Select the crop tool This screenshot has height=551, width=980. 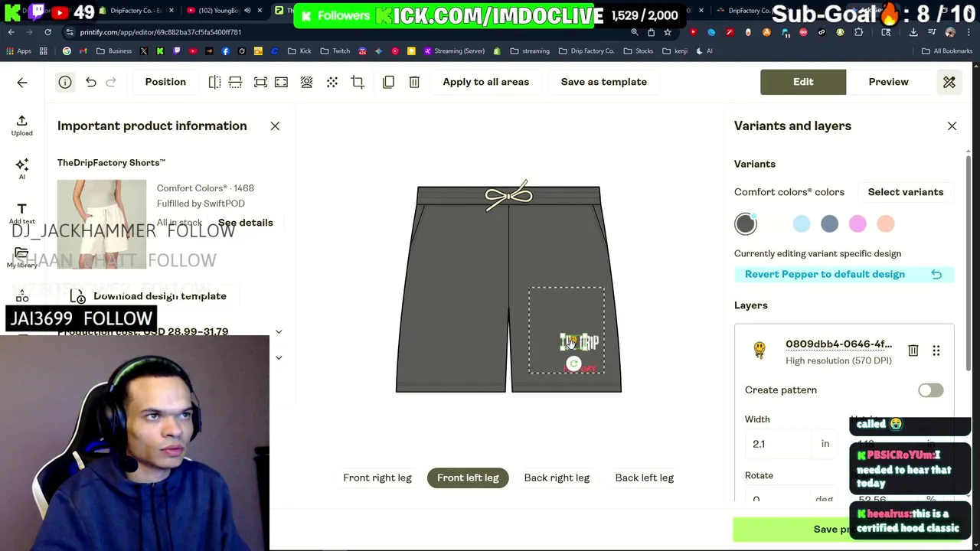pos(358,82)
